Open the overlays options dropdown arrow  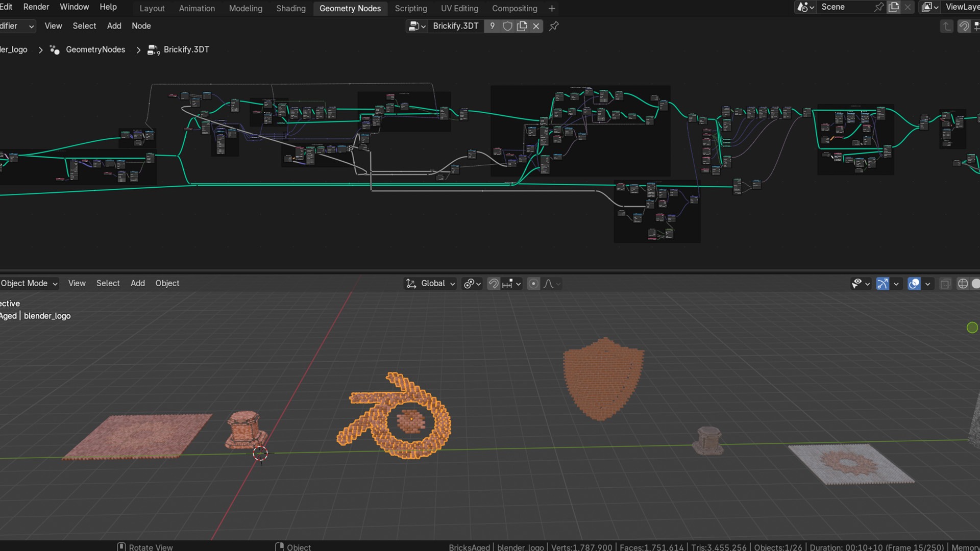pos(927,284)
